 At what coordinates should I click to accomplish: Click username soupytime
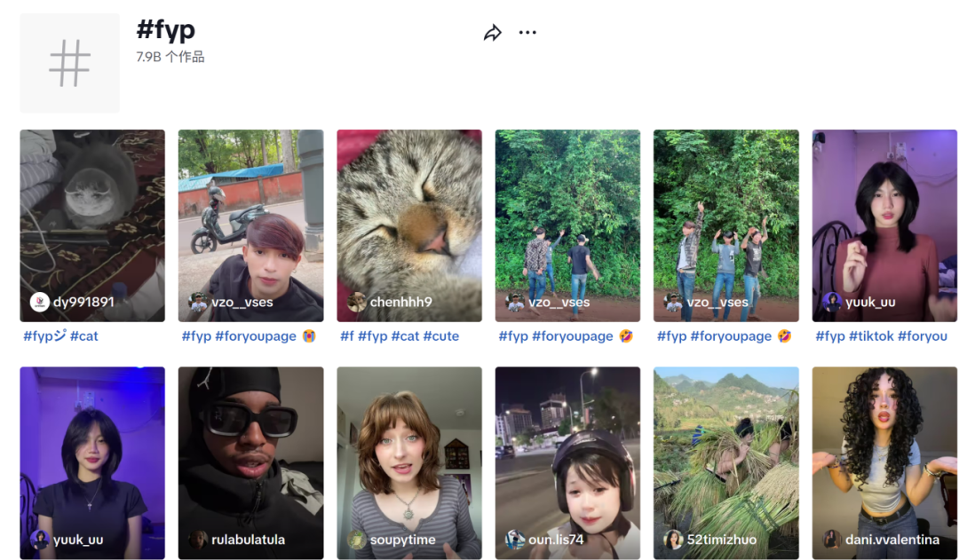(x=402, y=540)
